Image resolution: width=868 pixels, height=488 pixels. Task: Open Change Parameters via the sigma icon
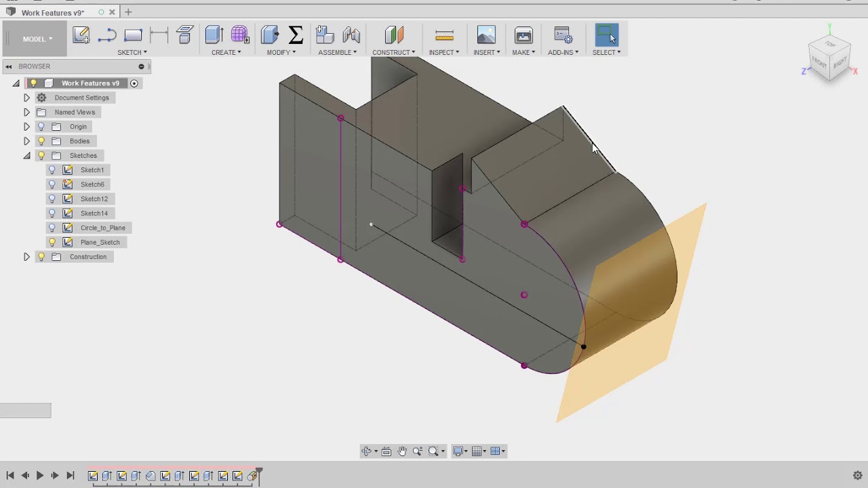point(296,35)
